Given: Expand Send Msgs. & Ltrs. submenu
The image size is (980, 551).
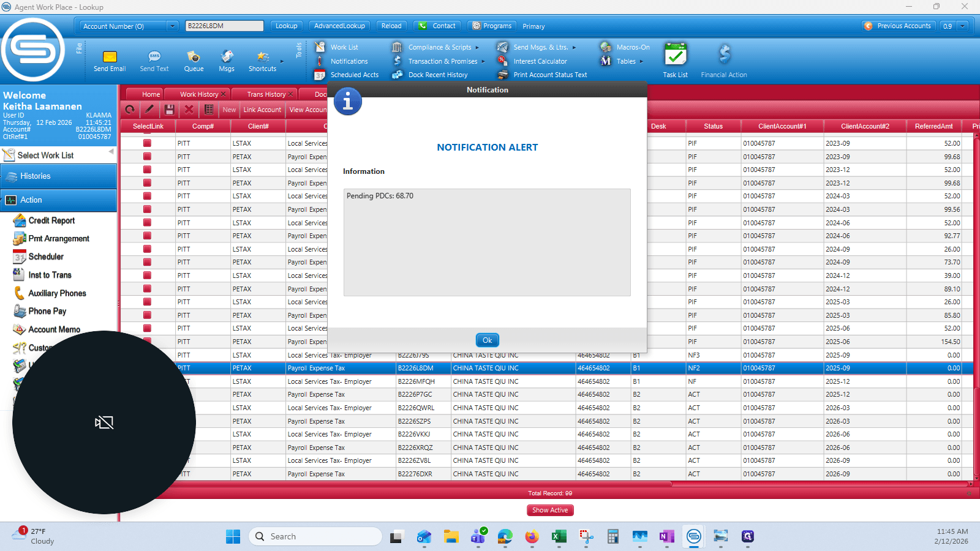Looking at the screenshot, I should pyautogui.click(x=574, y=48).
